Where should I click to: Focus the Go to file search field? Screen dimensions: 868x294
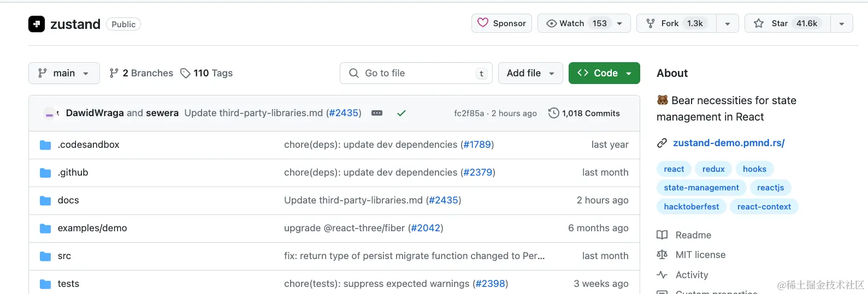pyautogui.click(x=416, y=73)
